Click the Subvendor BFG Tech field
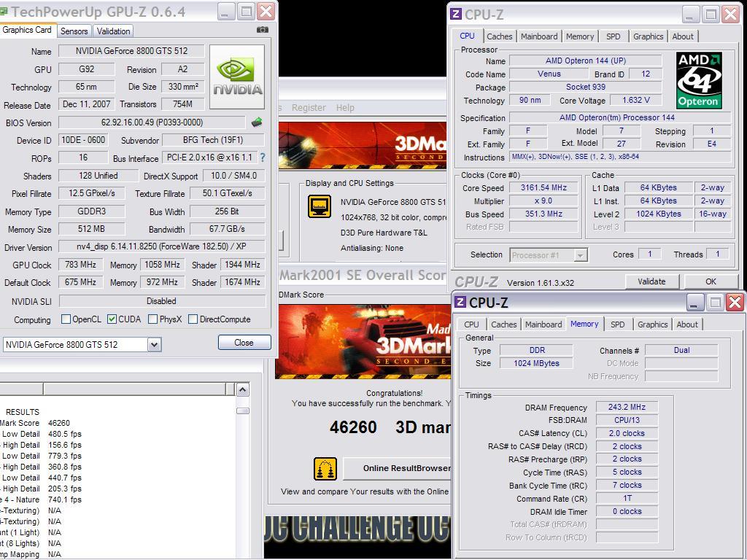This screenshot has width=747, height=560. click(213, 140)
